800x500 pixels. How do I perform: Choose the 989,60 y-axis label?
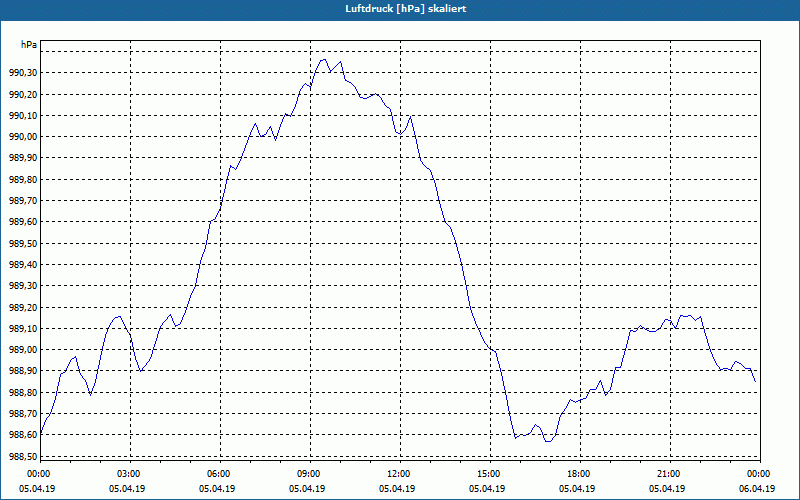pos(23,222)
